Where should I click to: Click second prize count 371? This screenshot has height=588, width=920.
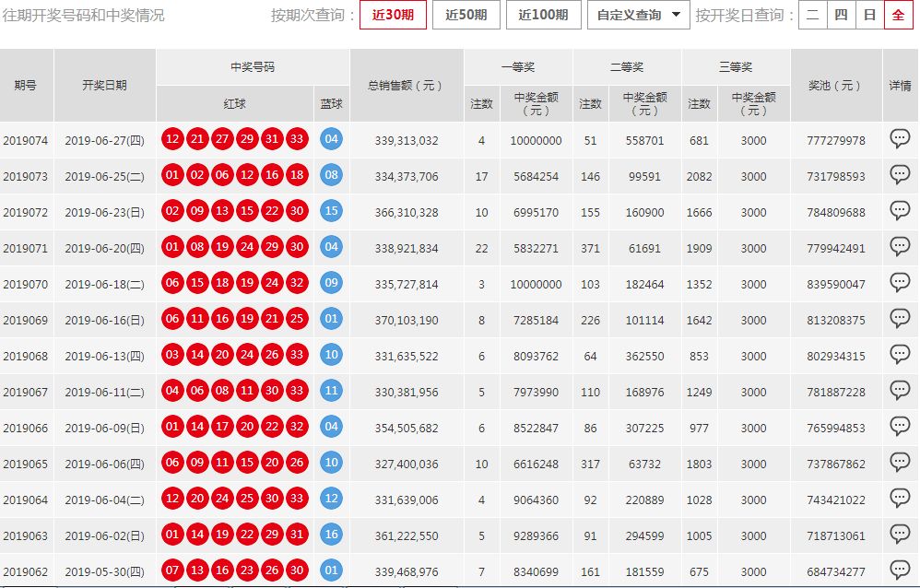click(x=590, y=249)
